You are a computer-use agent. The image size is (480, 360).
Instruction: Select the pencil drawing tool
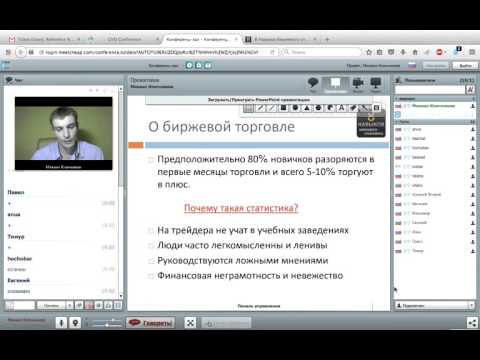pyautogui.click(x=260, y=108)
